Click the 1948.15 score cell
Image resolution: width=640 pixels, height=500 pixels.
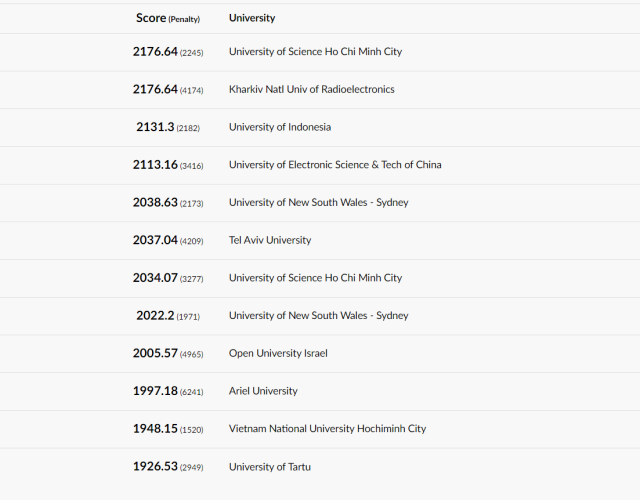(168, 429)
